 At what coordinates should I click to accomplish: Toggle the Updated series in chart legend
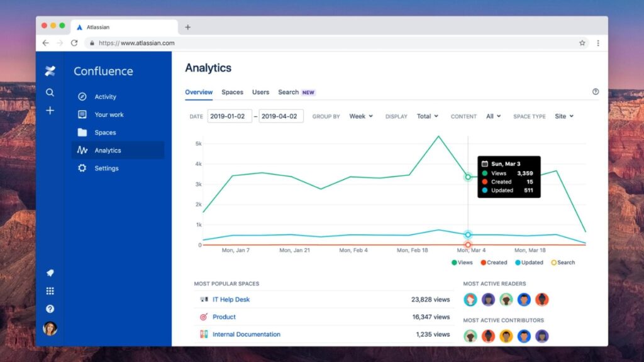(x=529, y=262)
